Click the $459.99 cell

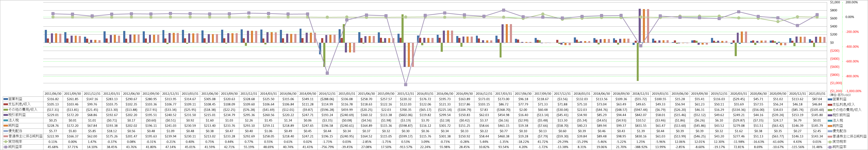347,110
